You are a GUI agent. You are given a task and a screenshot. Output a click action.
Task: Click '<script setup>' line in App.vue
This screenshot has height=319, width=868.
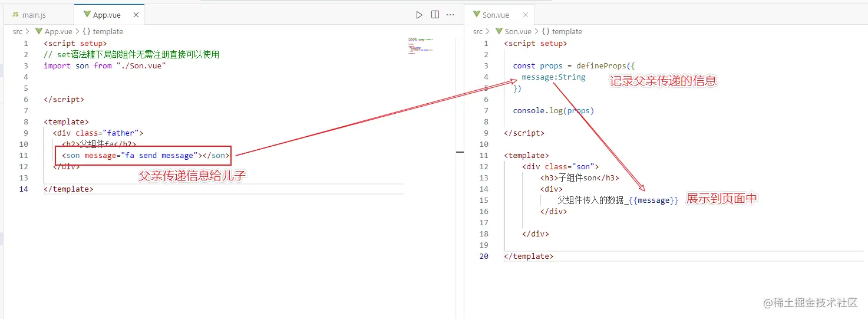[x=75, y=43]
